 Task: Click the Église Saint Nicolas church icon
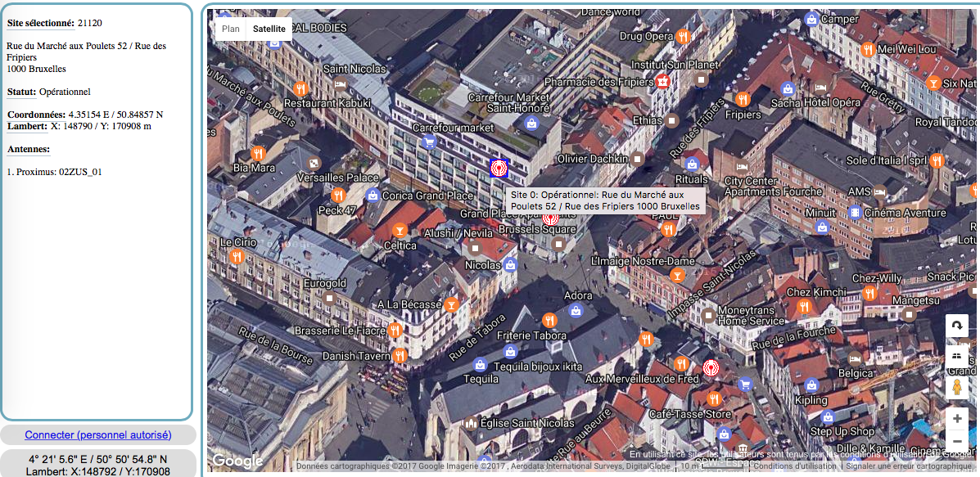pyautogui.click(x=471, y=423)
